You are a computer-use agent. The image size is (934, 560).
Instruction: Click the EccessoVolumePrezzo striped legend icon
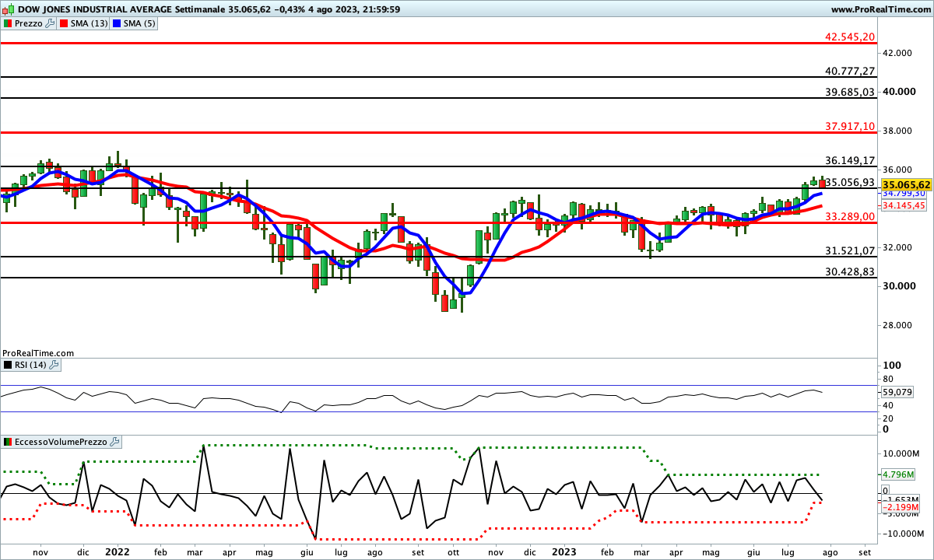(7, 442)
